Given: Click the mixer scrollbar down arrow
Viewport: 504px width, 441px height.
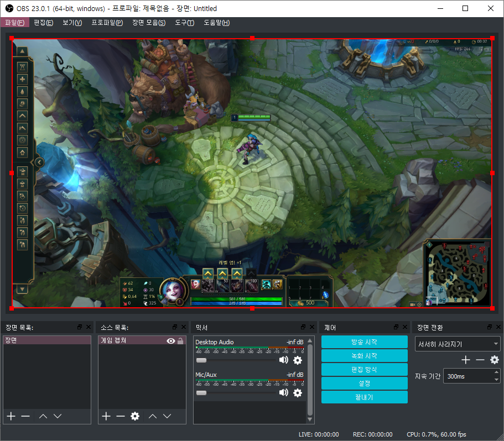Looking at the screenshot, I should click(310, 419).
